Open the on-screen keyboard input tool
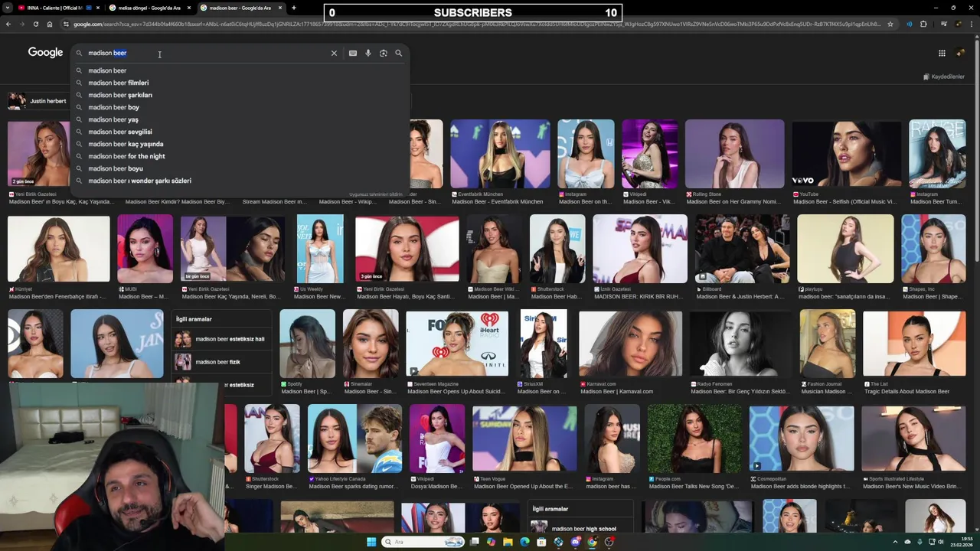The height and width of the screenshot is (551, 980). coord(353,53)
